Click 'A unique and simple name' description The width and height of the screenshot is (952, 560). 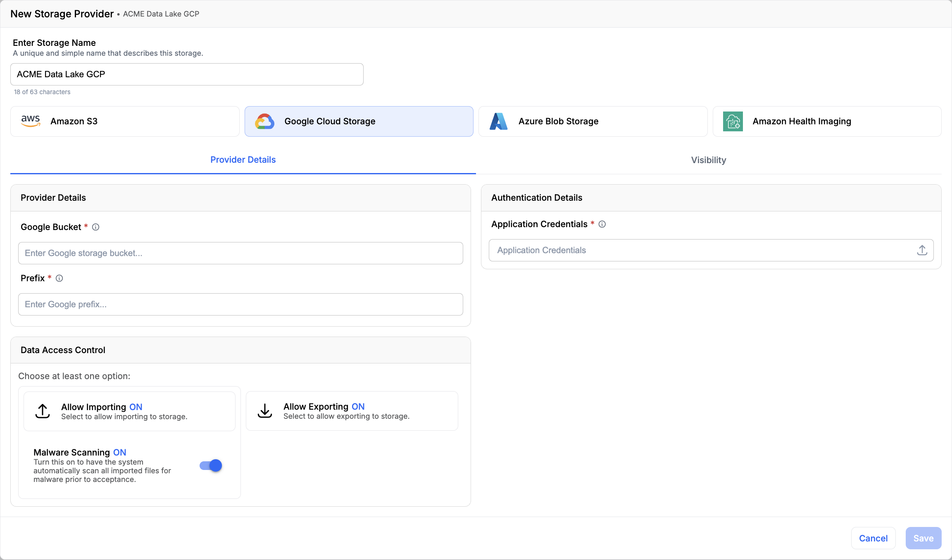[x=108, y=53]
